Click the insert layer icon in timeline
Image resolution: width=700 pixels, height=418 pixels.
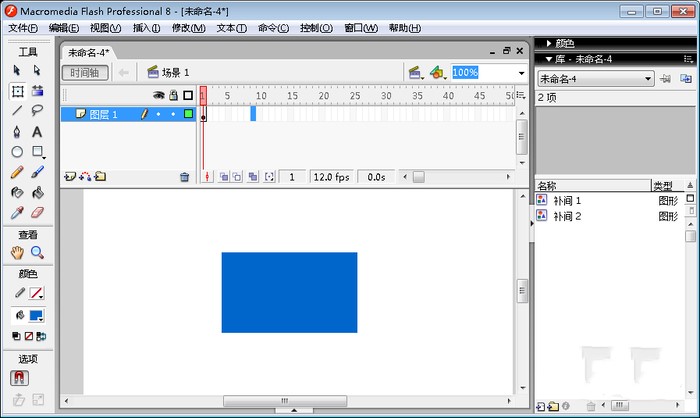click(69, 177)
